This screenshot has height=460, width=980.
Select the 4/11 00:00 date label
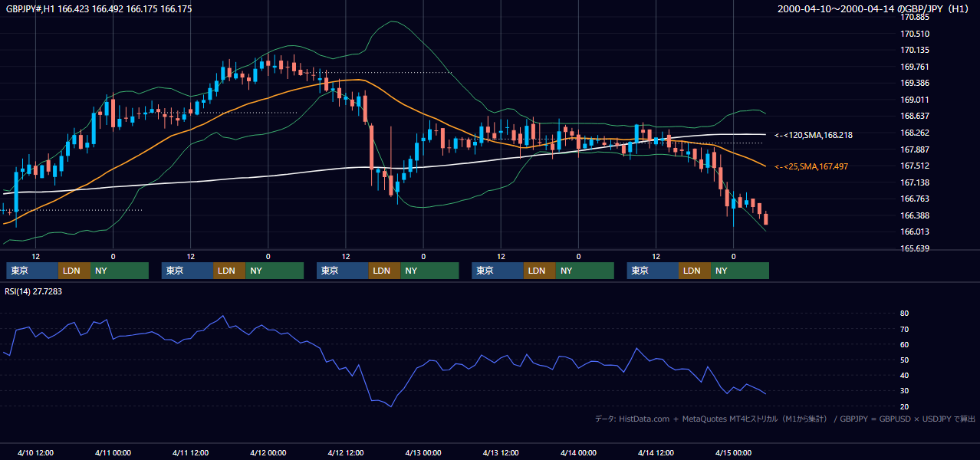click(x=113, y=452)
